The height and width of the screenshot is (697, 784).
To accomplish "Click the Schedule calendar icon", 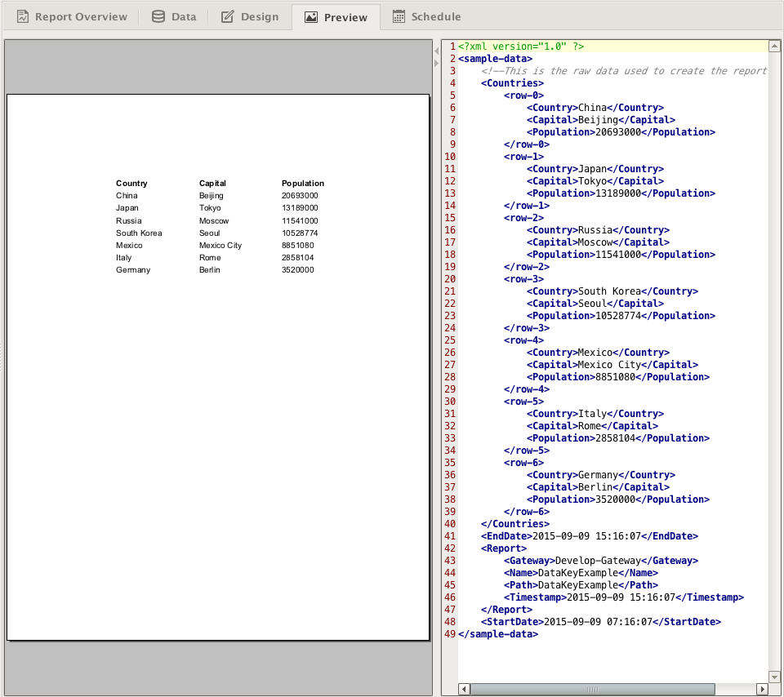I will click(x=401, y=16).
